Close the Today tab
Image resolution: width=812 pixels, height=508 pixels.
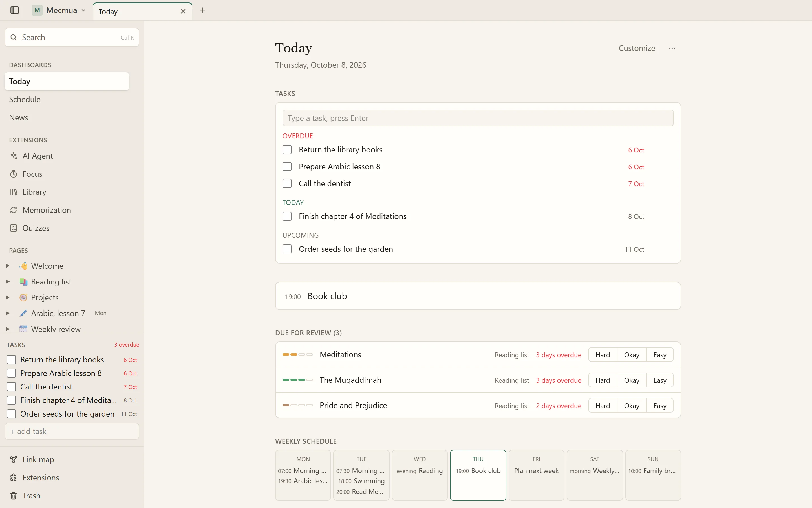[183, 11]
